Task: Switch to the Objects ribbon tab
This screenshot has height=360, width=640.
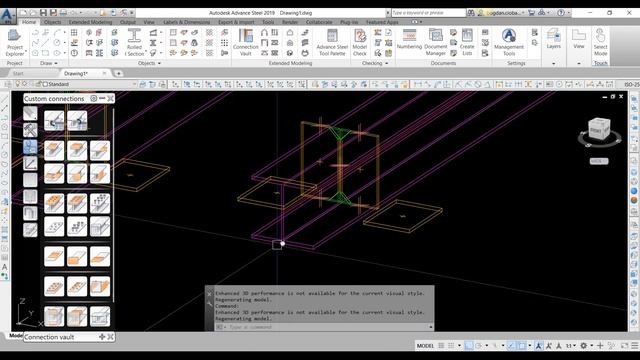Action: tap(52, 22)
